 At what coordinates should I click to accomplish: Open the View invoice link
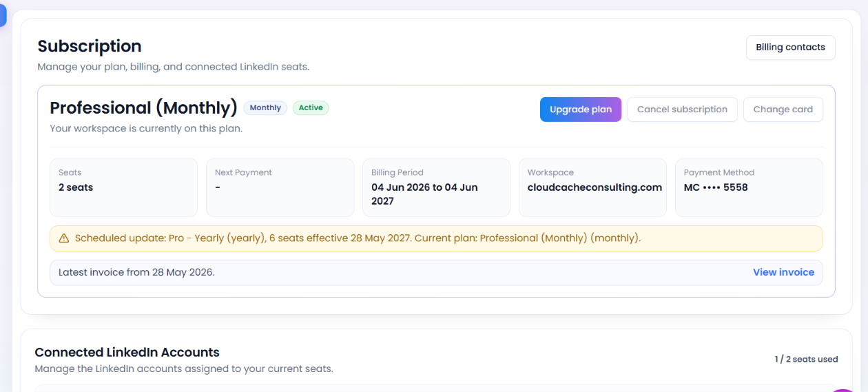(783, 272)
